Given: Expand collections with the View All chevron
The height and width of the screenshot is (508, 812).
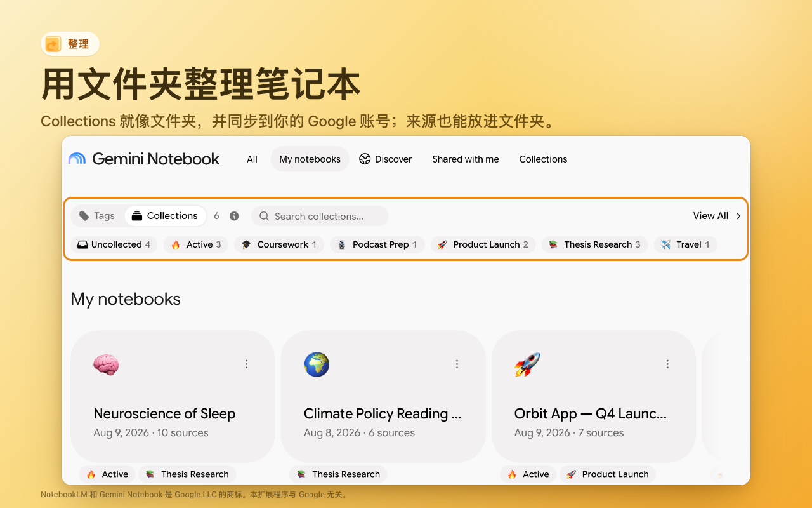Looking at the screenshot, I should tap(738, 216).
